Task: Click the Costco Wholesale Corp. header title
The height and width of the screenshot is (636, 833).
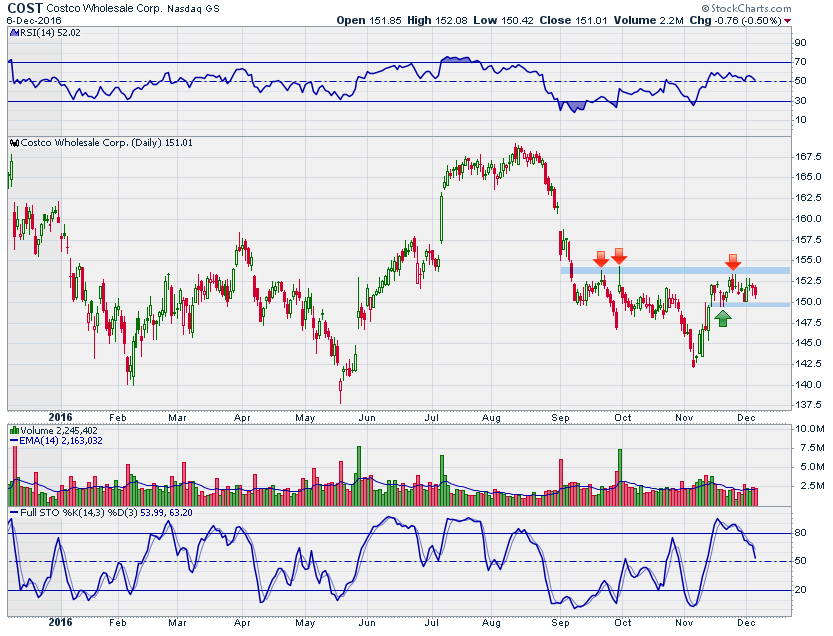Action: (x=104, y=9)
